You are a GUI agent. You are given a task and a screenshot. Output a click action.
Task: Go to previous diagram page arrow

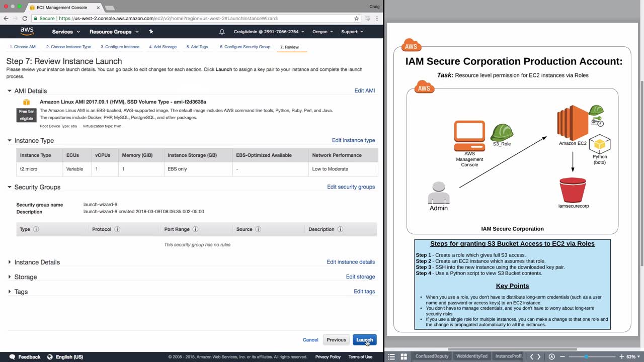click(531, 356)
